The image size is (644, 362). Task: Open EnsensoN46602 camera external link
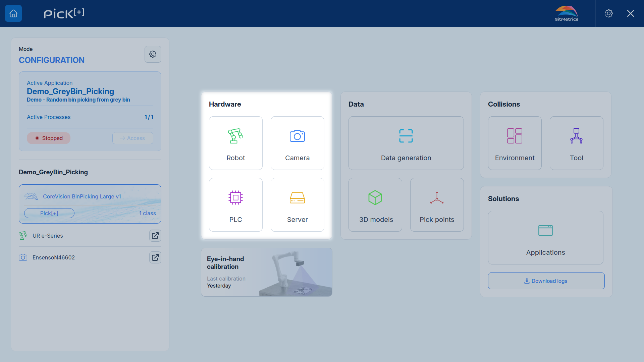[155, 257]
